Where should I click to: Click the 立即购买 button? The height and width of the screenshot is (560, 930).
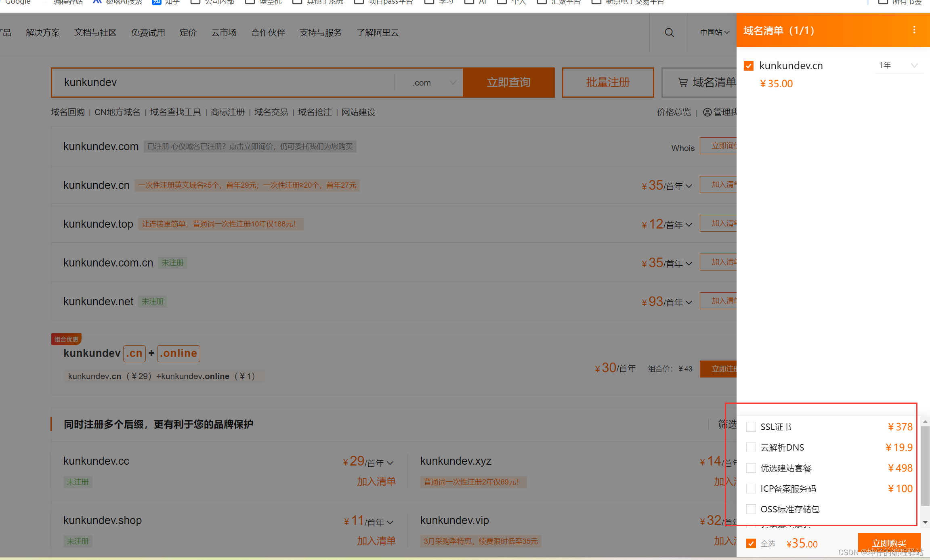889,543
